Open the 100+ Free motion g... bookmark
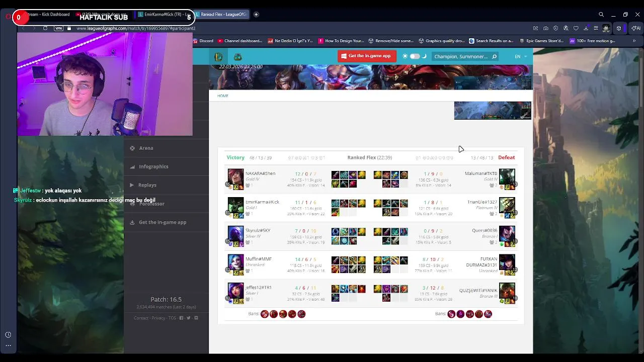The width and height of the screenshot is (644, 362). click(x=592, y=41)
